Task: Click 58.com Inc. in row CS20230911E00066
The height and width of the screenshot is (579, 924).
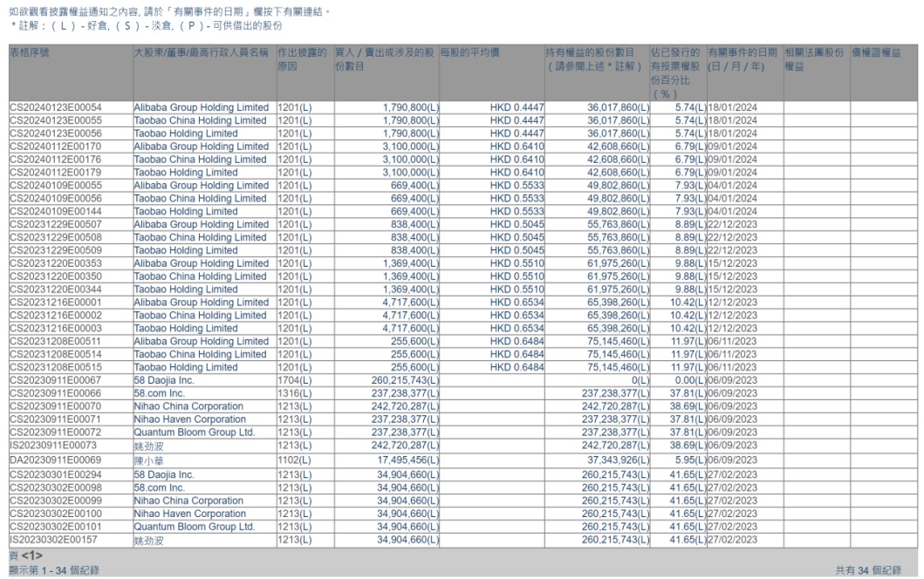Action: pos(159,393)
